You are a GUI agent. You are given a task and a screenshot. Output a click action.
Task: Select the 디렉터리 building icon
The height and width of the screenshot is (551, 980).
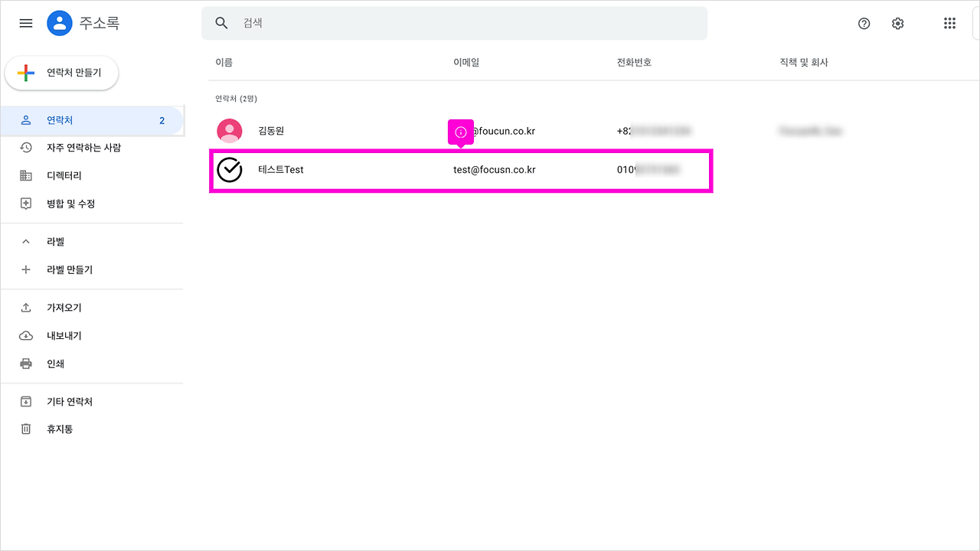pos(25,175)
